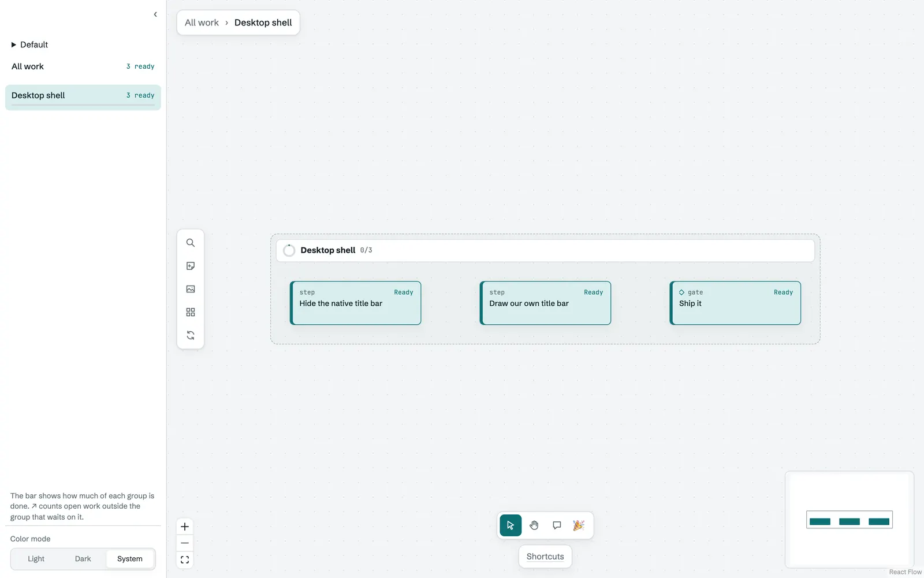This screenshot has width=924, height=578.
Task: Select the pointer selection tool
Action: pyautogui.click(x=511, y=525)
